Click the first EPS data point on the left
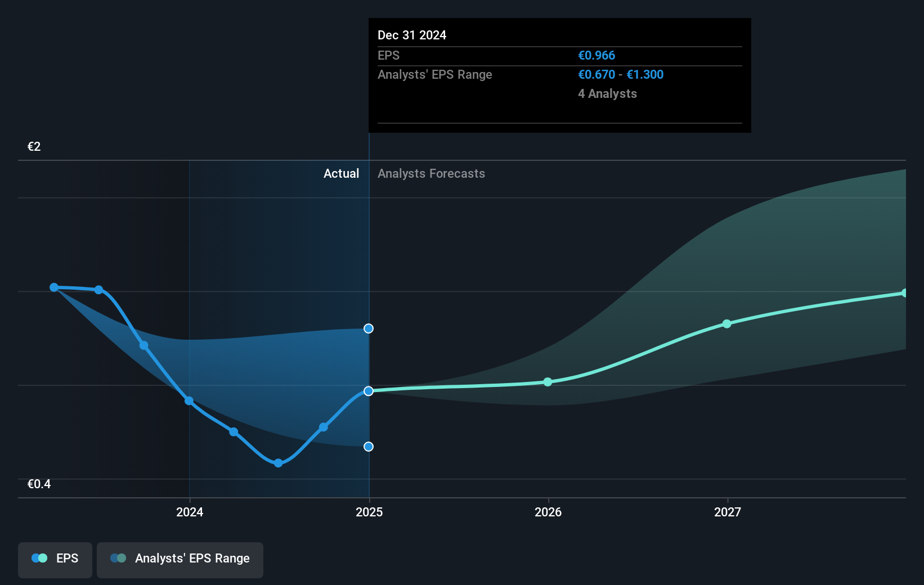This screenshot has height=585, width=924. tap(54, 287)
